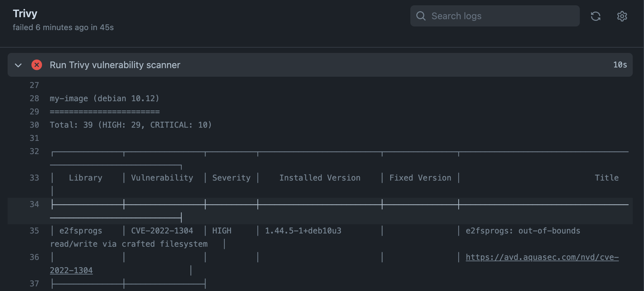Select log line number 29
This screenshot has height=291, width=644.
tap(34, 112)
